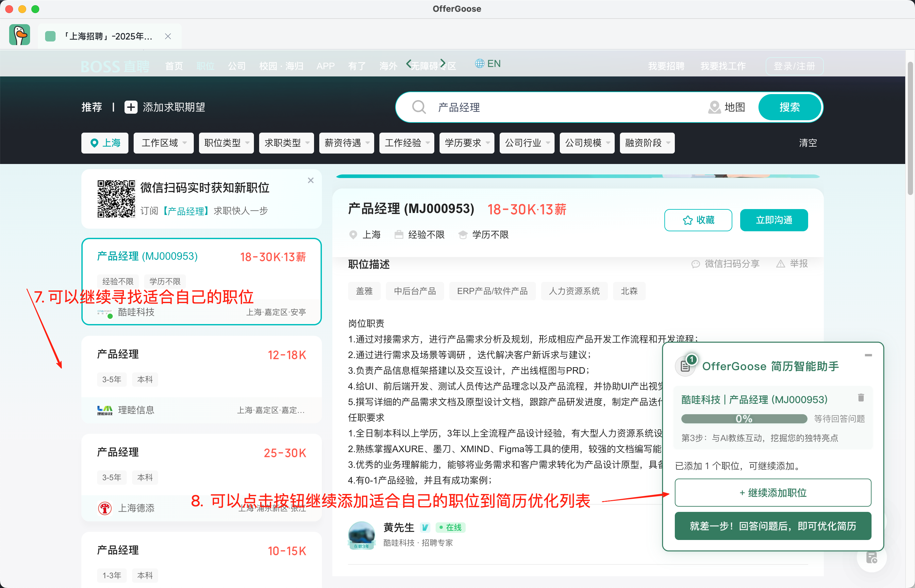Click the plus icon beside 添加求职期望
The height and width of the screenshot is (588, 915).
point(131,107)
